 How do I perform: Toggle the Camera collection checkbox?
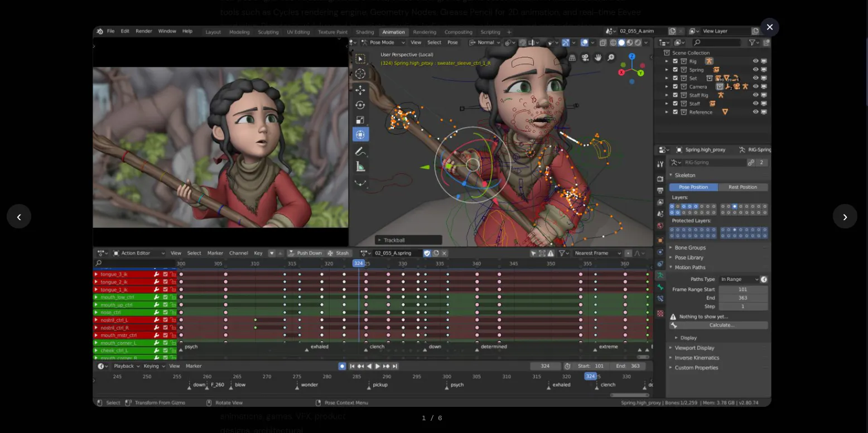[676, 86]
